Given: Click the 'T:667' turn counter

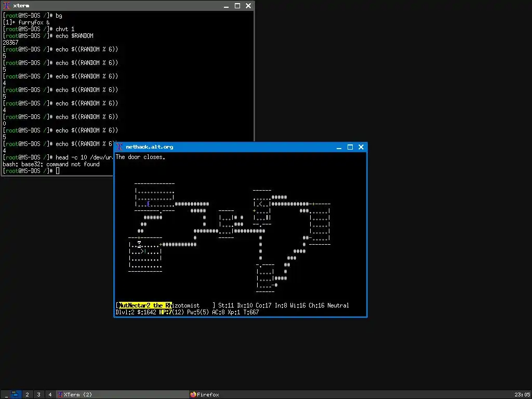Looking at the screenshot, I should [251, 312].
